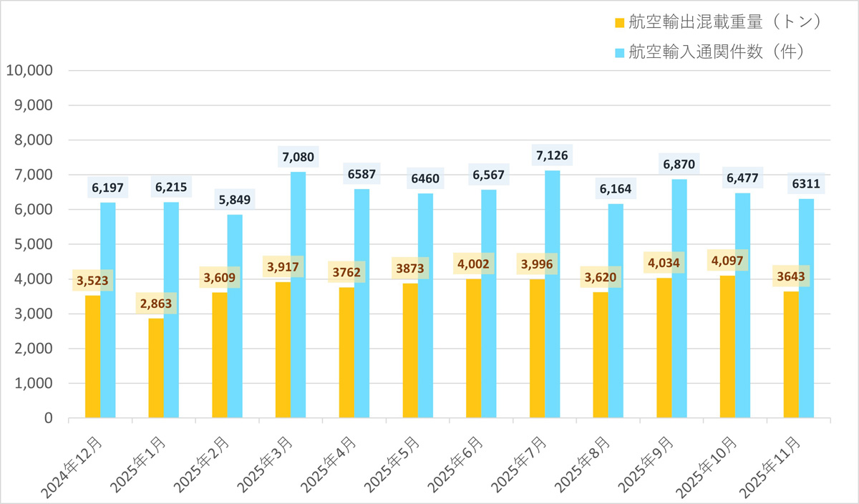Click the 6311 data label for 2025年11月
859x504 pixels.
[x=806, y=184]
